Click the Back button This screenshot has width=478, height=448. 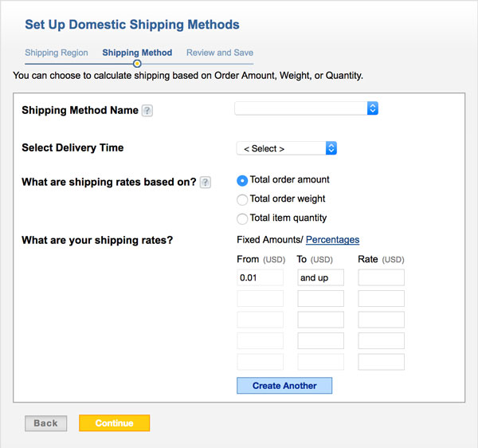tap(45, 423)
